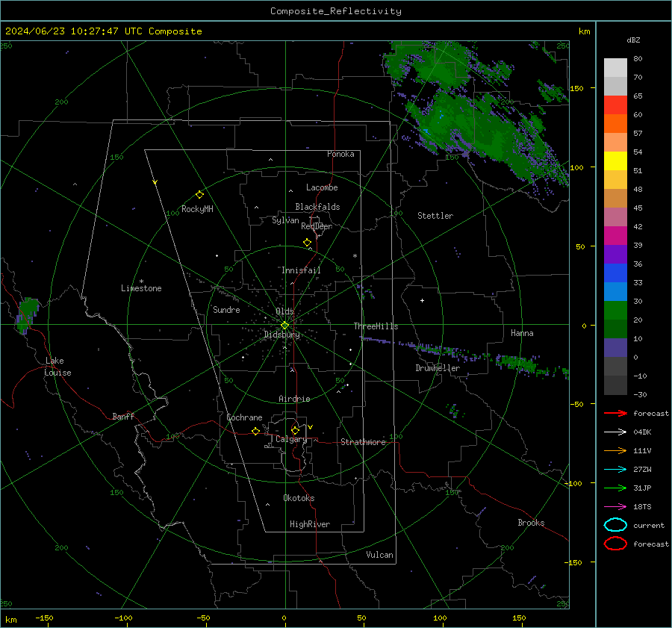Click the Okotoks map label
Image resolution: width=672 pixels, height=628 pixels.
tap(299, 498)
